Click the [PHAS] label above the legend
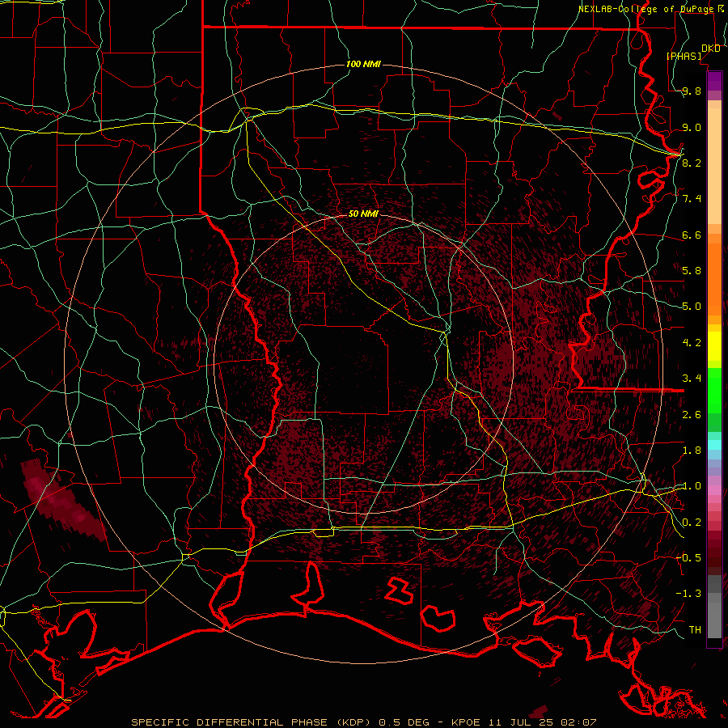 [684, 56]
